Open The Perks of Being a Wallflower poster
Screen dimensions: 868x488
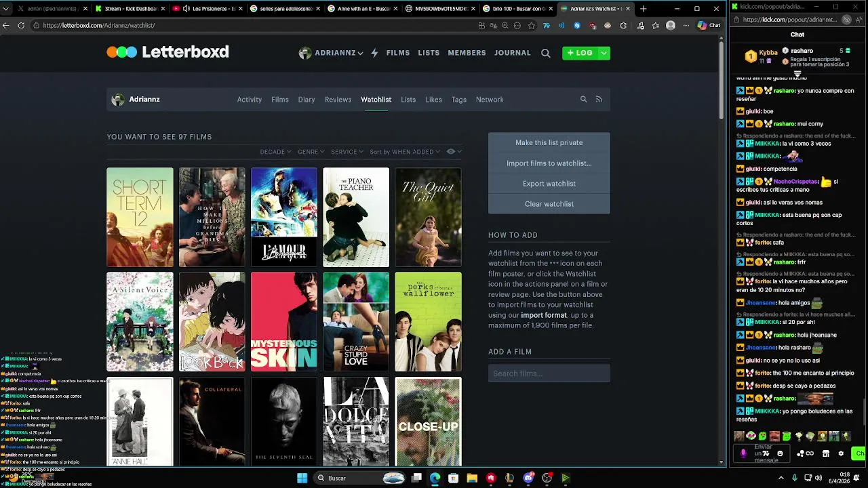[428, 322]
